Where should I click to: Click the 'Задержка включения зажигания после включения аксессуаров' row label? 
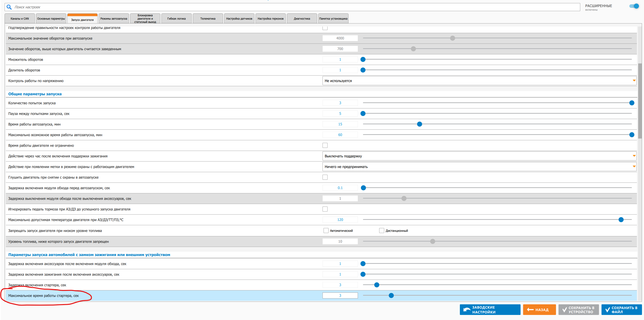(x=64, y=275)
